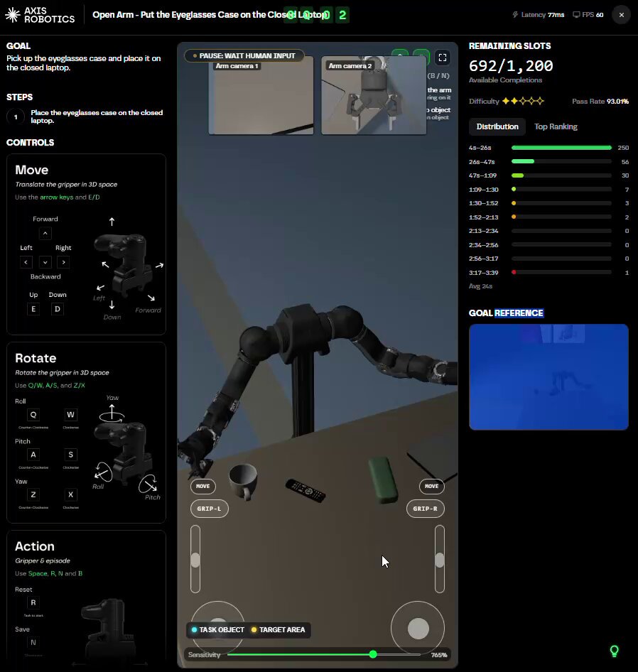Click the A pitch counter-clockwise key

[33, 455]
